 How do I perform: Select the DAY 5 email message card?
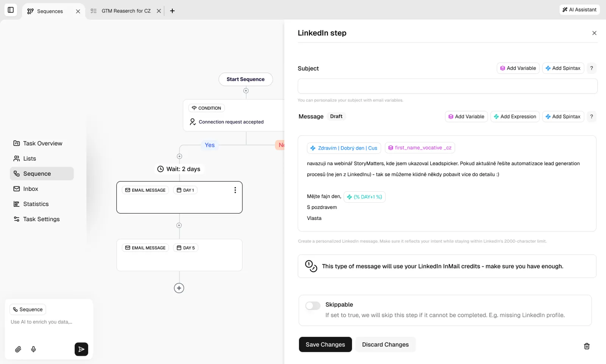(x=179, y=255)
